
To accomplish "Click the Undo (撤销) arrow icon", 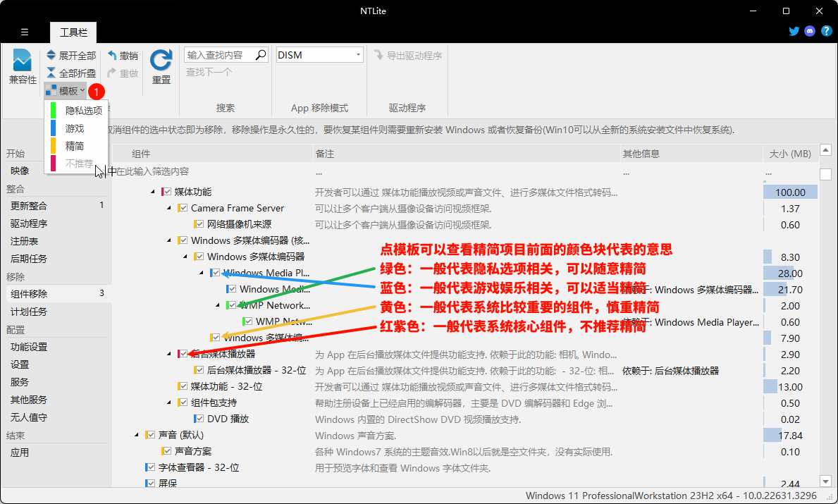I will [112, 55].
